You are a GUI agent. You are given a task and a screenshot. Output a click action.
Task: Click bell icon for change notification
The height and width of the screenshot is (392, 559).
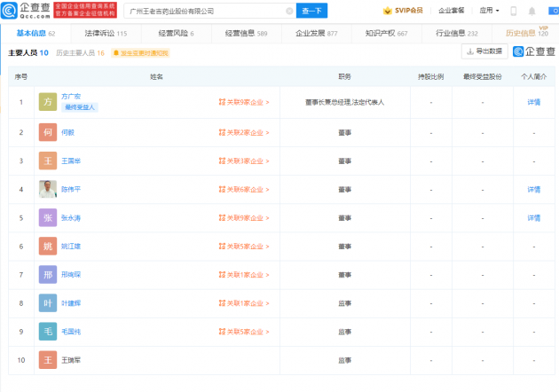point(116,53)
